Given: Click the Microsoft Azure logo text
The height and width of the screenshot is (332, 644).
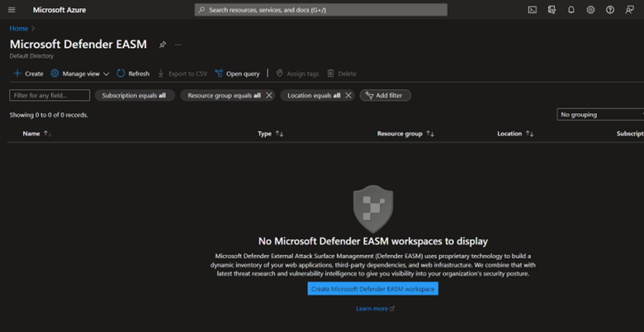Looking at the screenshot, I should click(x=59, y=10).
